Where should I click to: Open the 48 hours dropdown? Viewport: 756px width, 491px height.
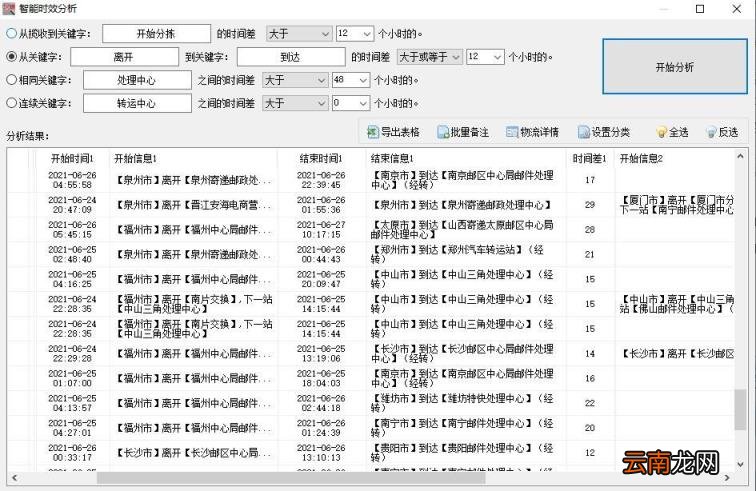coord(351,80)
